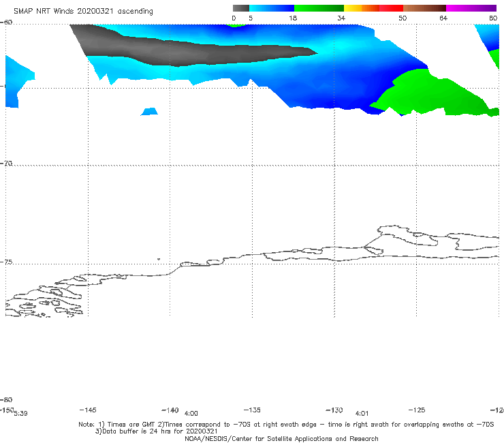Pick the magenta-purple segment of the color bar
504x443 pixels.
pos(471,8)
